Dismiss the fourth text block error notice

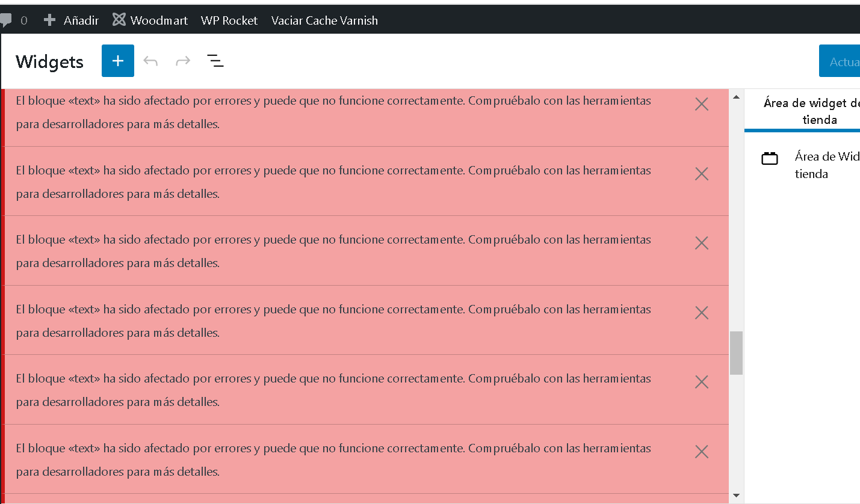point(702,313)
